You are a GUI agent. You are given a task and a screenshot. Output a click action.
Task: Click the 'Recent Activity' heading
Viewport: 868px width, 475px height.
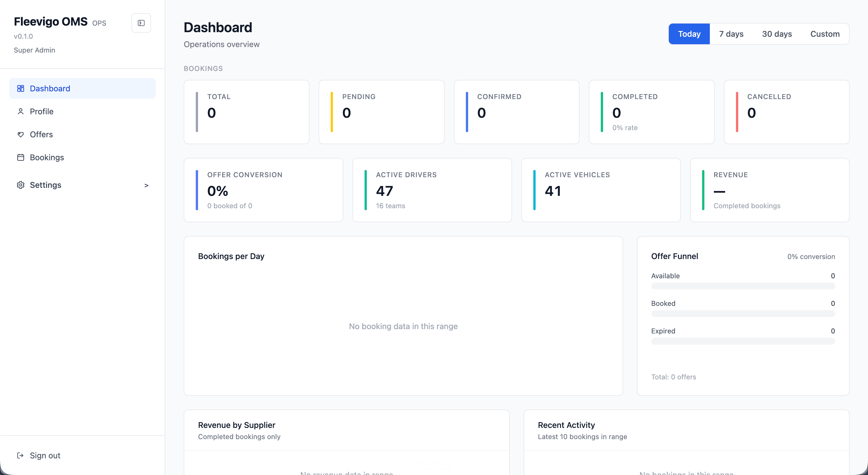(566, 425)
